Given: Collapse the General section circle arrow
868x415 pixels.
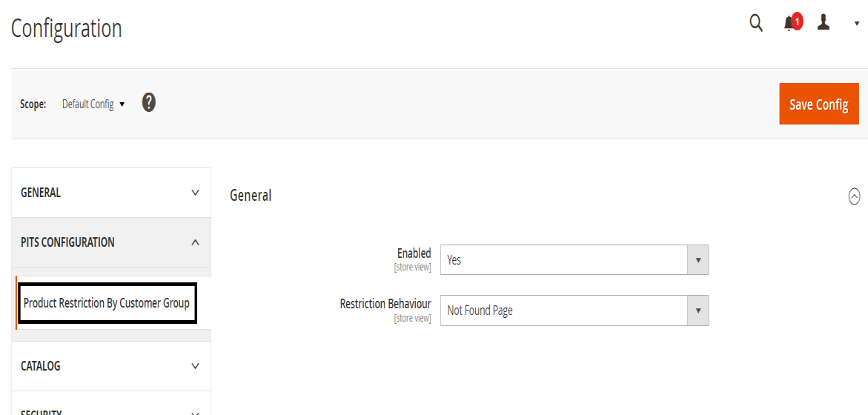Looking at the screenshot, I should point(854,196).
